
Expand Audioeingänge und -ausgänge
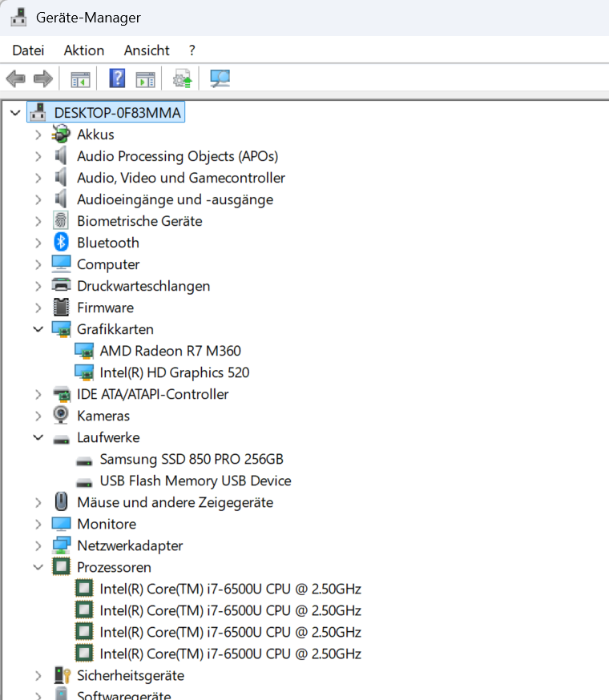pyautogui.click(x=38, y=199)
